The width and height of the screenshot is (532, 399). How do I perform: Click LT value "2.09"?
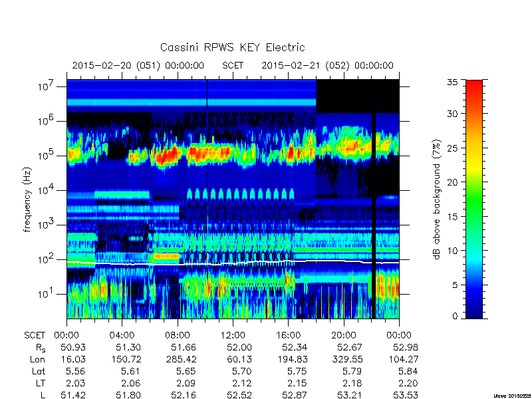click(187, 383)
